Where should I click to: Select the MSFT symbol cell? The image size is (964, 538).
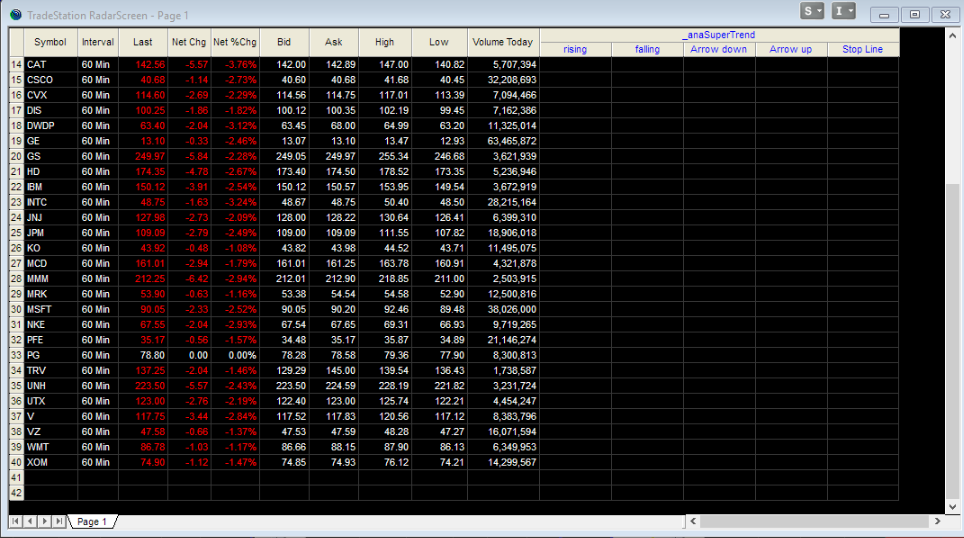click(50, 309)
